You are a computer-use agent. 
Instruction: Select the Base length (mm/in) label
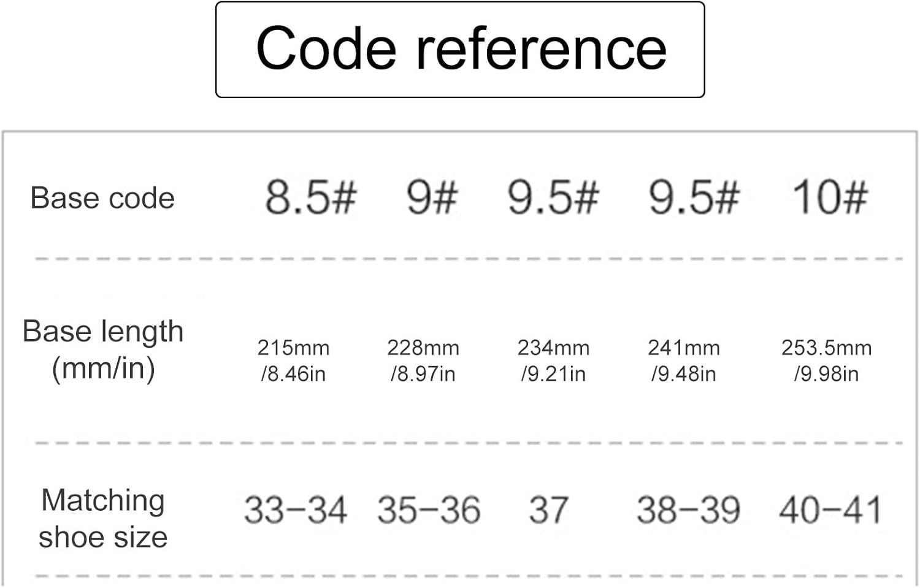(x=102, y=349)
